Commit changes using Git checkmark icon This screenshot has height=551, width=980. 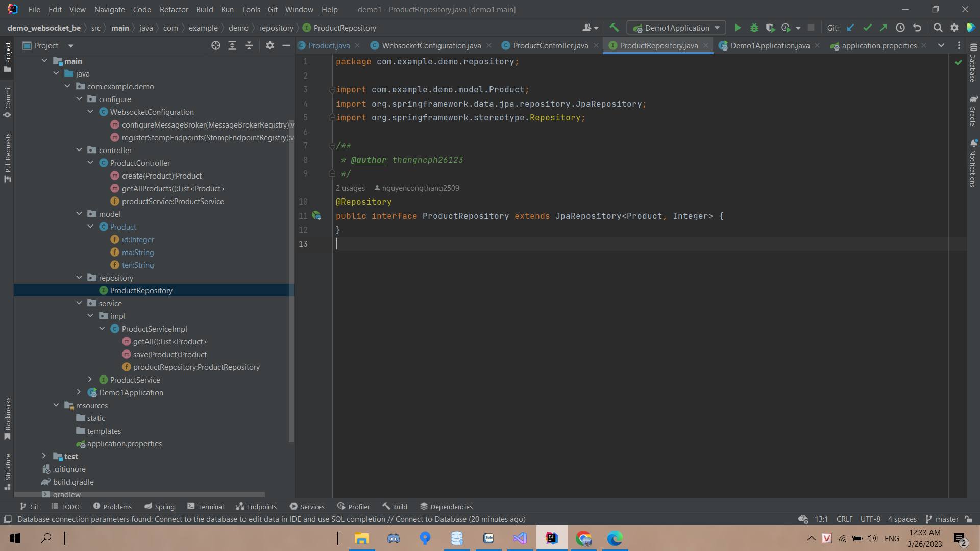tap(867, 28)
